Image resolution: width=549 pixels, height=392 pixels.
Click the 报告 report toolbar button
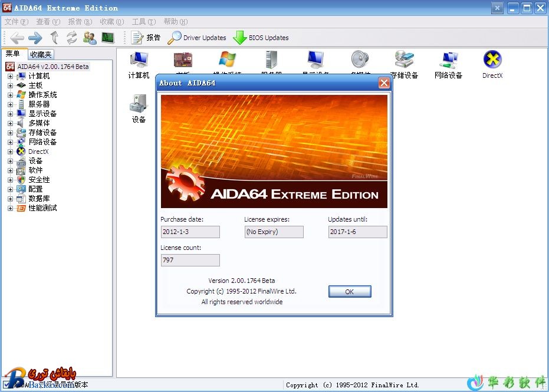coord(146,38)
